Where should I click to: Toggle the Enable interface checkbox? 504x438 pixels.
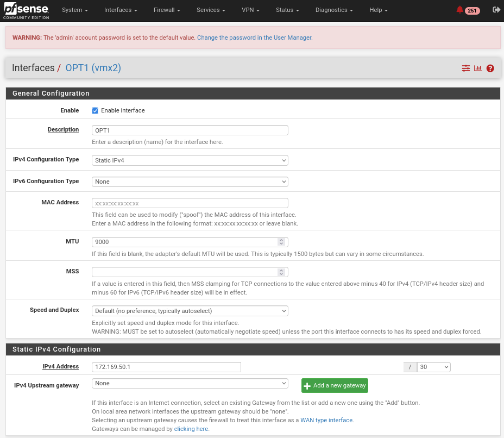coord(95,111)
